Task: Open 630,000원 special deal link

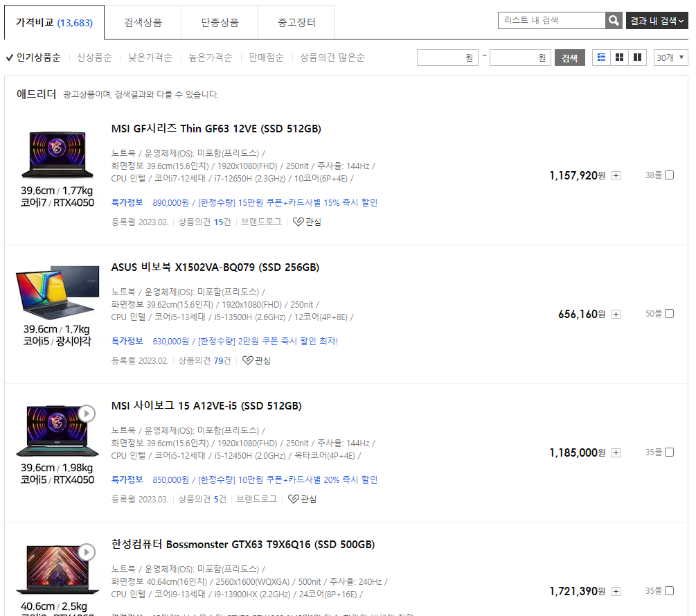Action: point(245,341)
